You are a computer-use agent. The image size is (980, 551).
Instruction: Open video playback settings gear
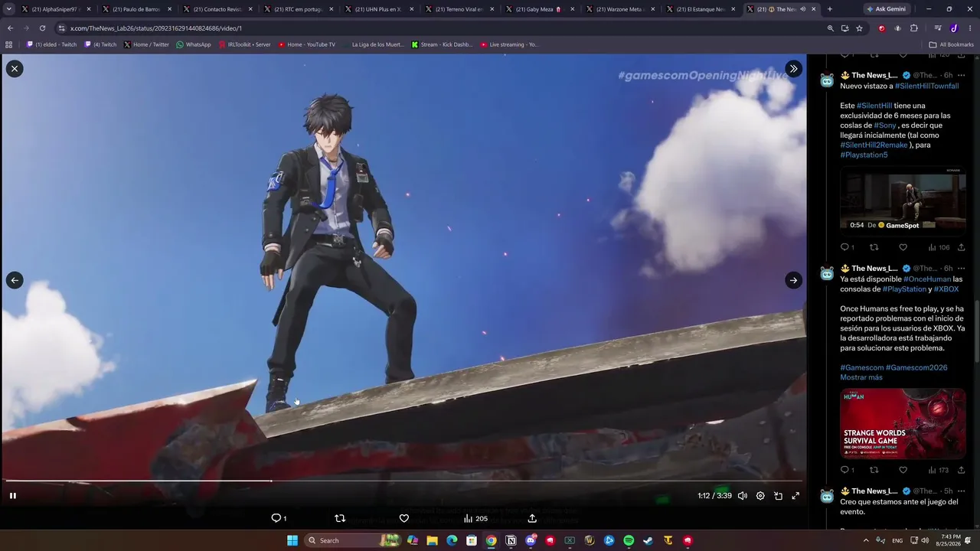[760, 496]
